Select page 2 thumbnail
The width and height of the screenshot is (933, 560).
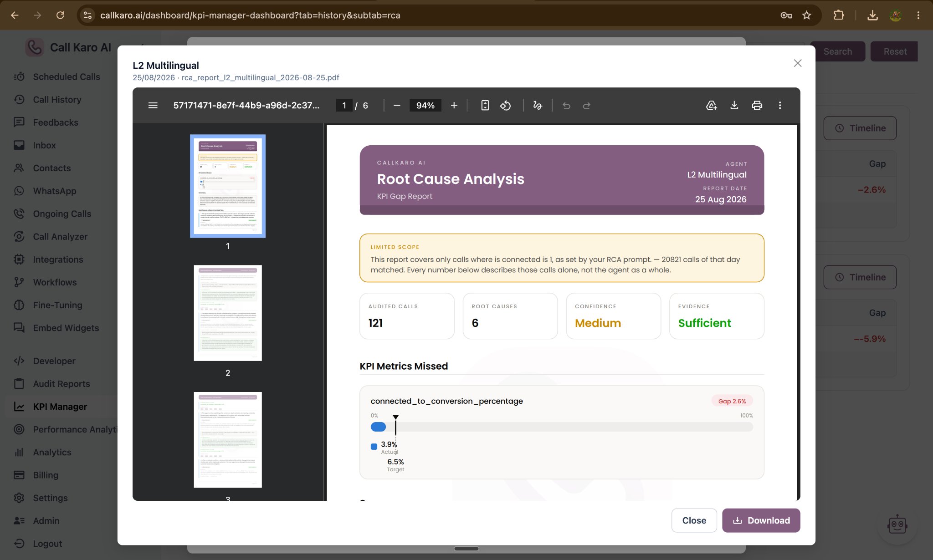pyautogui.click(x=228, y=313)
